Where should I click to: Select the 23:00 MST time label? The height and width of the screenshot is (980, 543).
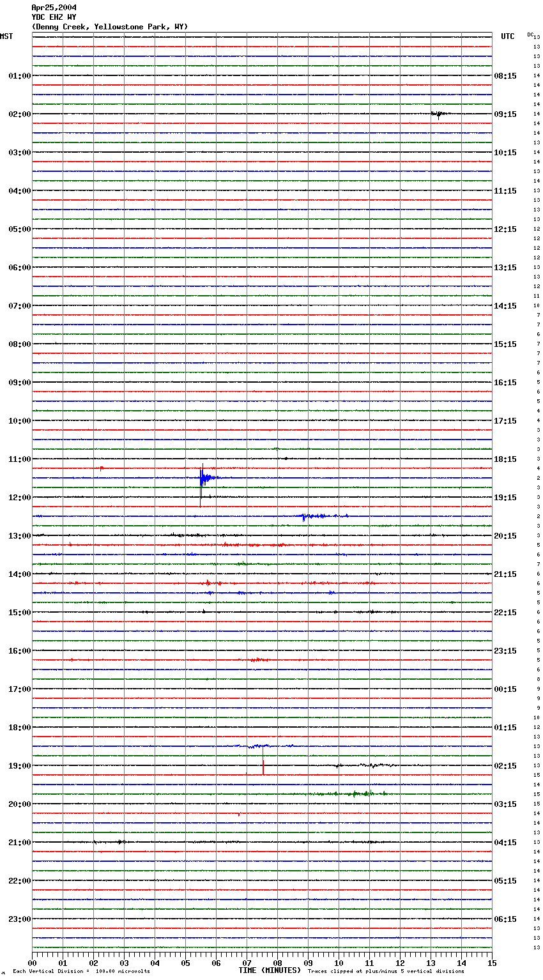pyautogui.click(x=20, y=919)
